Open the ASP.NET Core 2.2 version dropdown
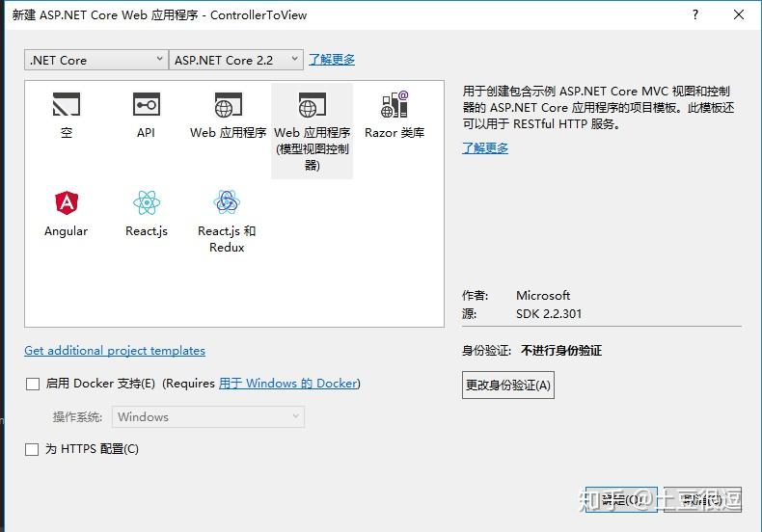The width and height of the screenshot is (762, 532). point(236,60)
